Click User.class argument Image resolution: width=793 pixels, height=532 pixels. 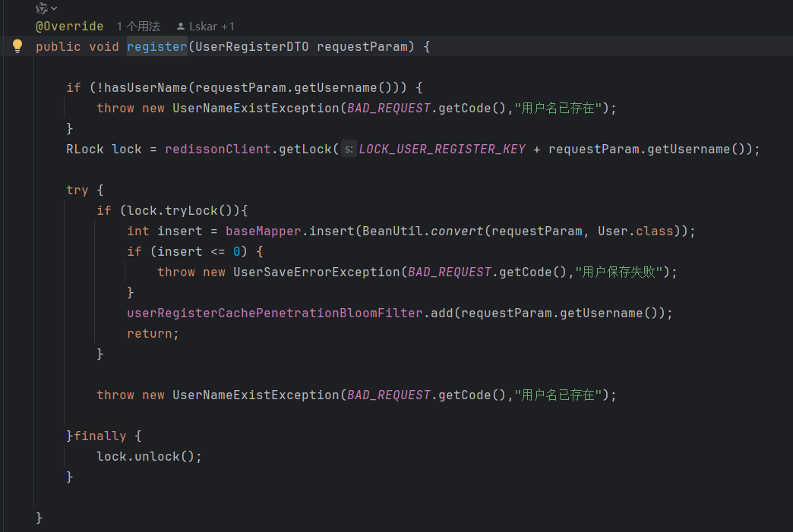pos(635,231)
